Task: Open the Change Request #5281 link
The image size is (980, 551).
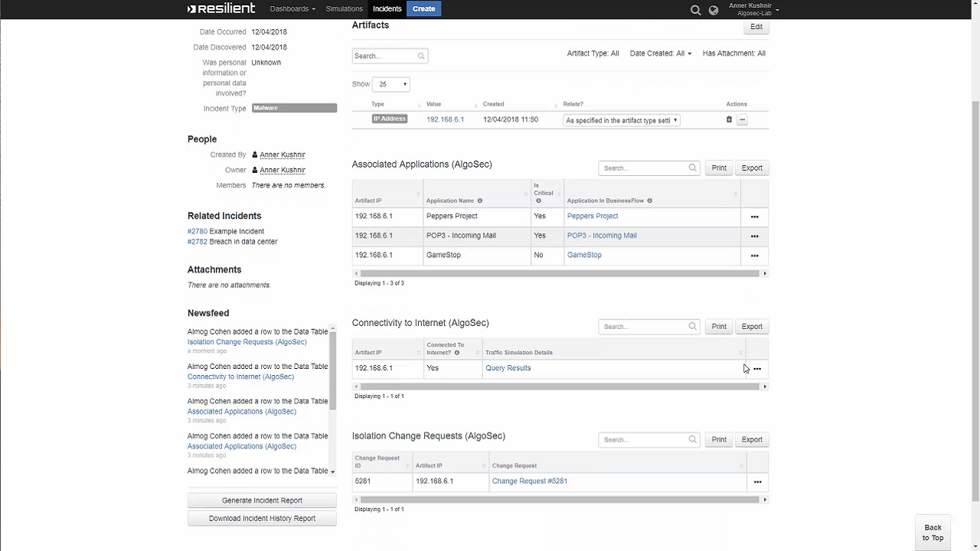Action: point(530,481)
